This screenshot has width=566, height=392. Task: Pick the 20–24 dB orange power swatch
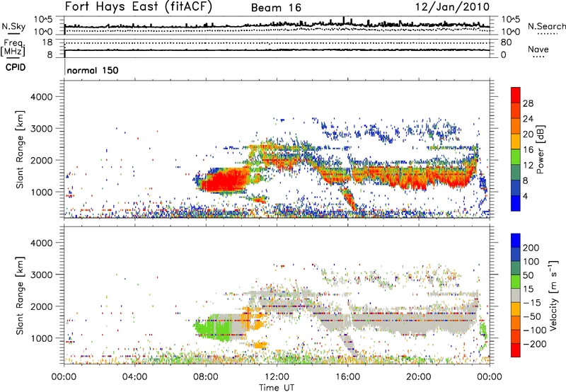pyautogui.click(x=516, y=127)
